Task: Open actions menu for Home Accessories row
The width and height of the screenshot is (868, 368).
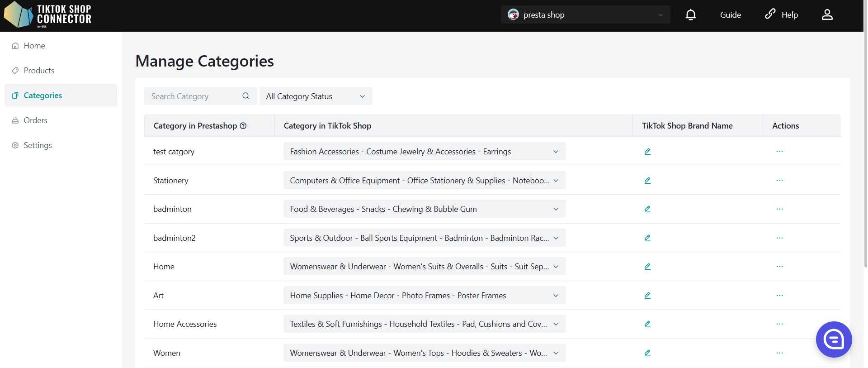Action: pyautogui.click(x=779, y=324)
